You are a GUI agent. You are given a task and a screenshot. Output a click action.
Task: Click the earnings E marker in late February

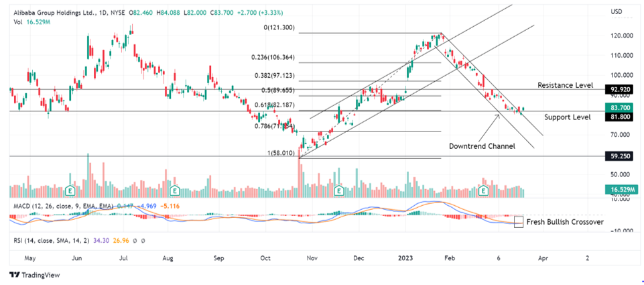tap(485, 190)
